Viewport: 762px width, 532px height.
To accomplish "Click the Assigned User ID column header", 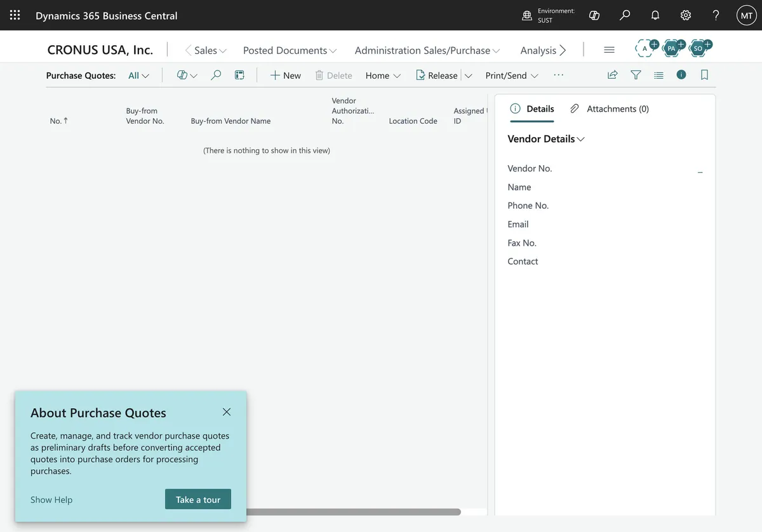I will [x=470, y=116].
